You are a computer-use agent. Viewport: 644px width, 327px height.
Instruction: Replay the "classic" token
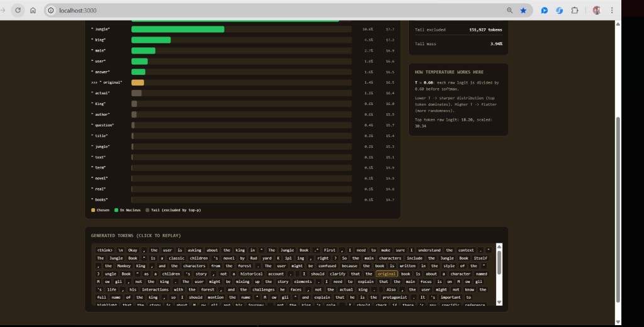[x=177, y=258]
